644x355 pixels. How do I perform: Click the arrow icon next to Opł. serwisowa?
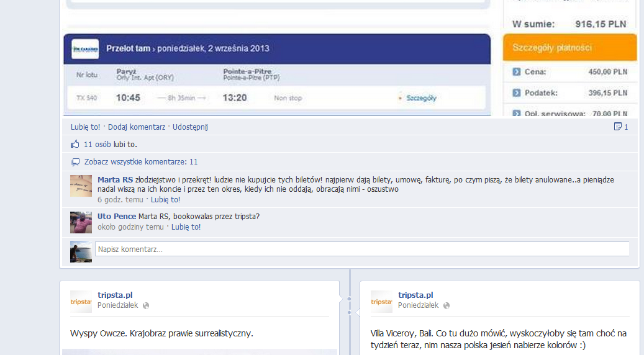[x=516, y=113]
